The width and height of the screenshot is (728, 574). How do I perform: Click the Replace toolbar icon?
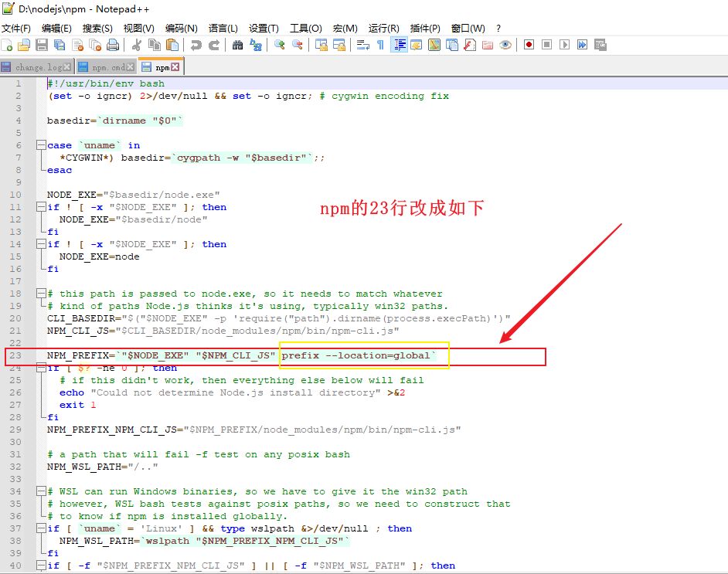point(256,45)
